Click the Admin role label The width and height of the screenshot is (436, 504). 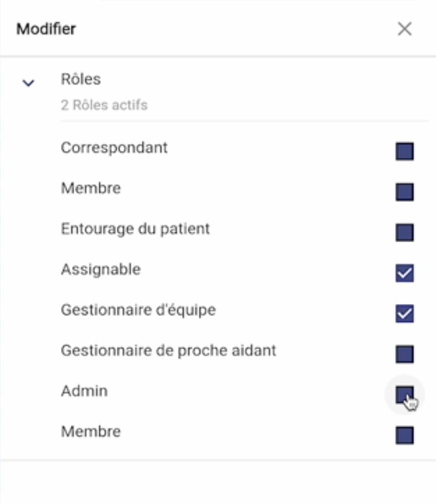click(84, 391)
